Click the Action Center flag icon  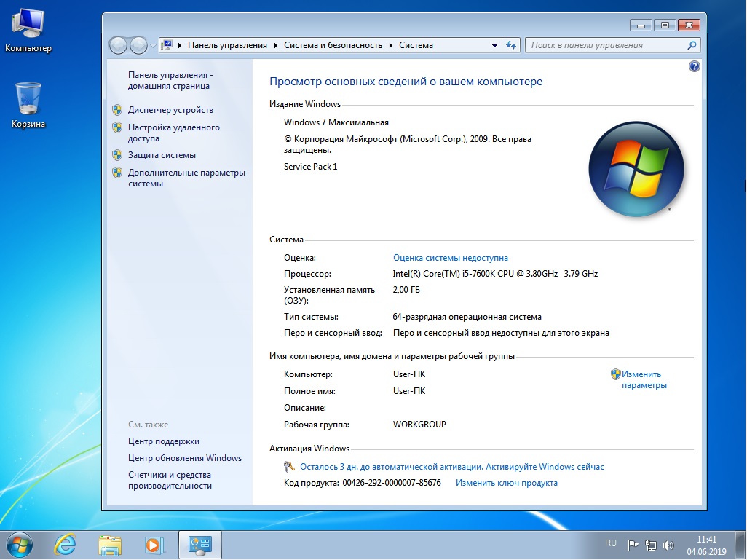(633, 545)
